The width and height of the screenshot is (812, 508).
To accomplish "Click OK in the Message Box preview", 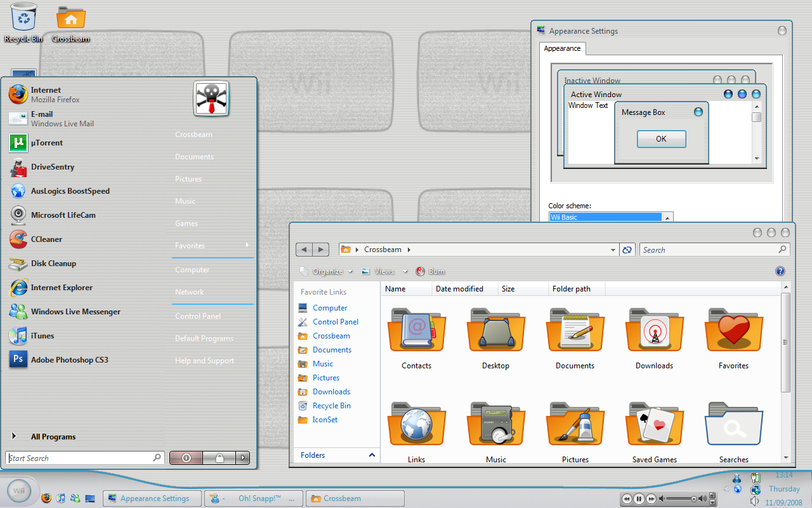I will pyautogui.click(x=661, y=139).
